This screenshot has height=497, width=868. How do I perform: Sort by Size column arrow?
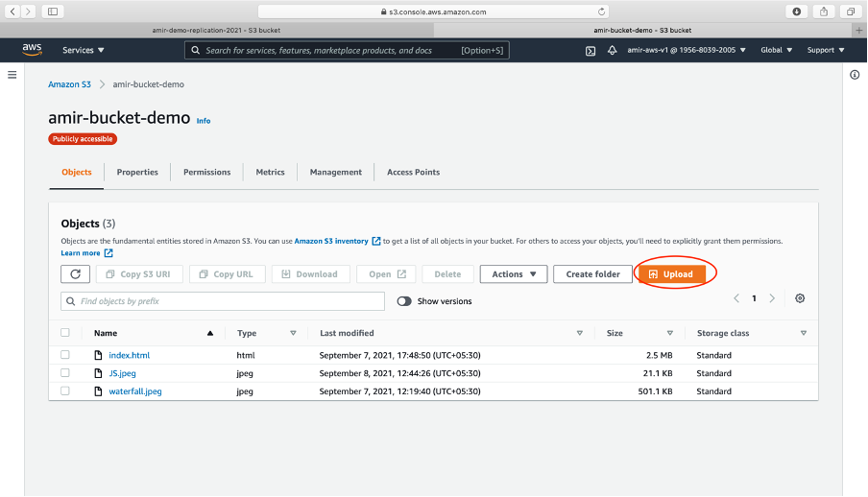[670, 333]
